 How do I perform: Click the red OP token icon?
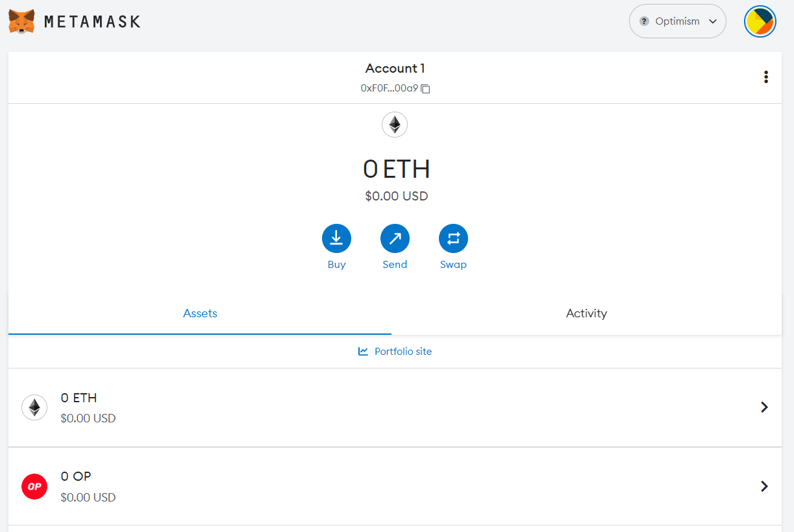point(34,486)
